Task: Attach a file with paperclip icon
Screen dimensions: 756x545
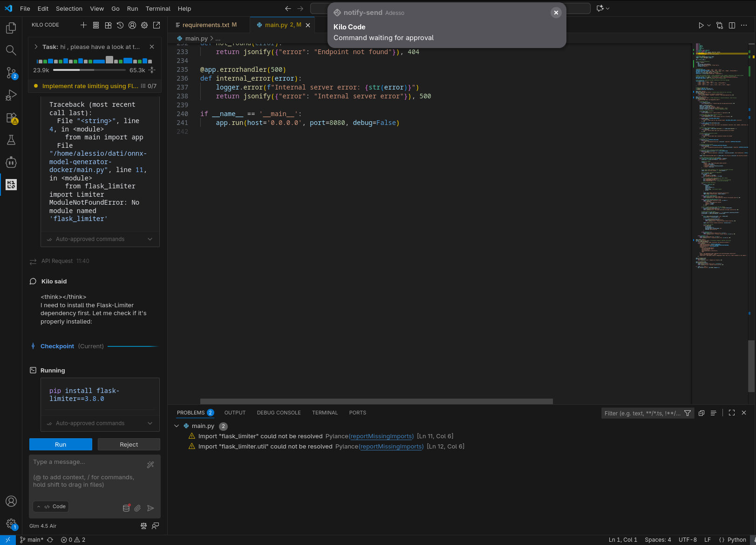Action: click(138, 508)
